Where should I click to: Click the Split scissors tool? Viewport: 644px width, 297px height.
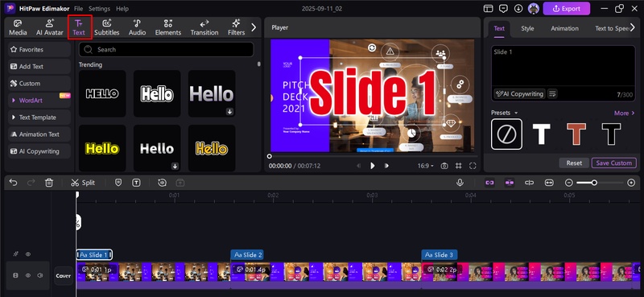(83, 183)
